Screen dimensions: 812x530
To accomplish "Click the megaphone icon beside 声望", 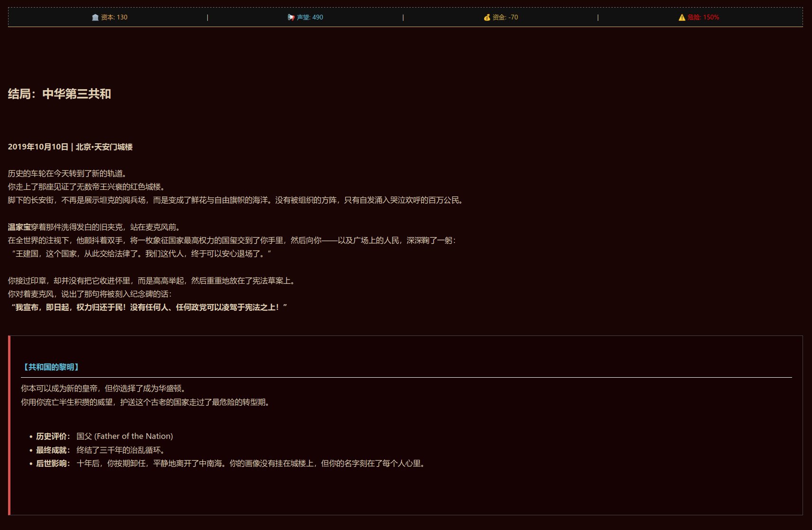I will tap(291, 18).
